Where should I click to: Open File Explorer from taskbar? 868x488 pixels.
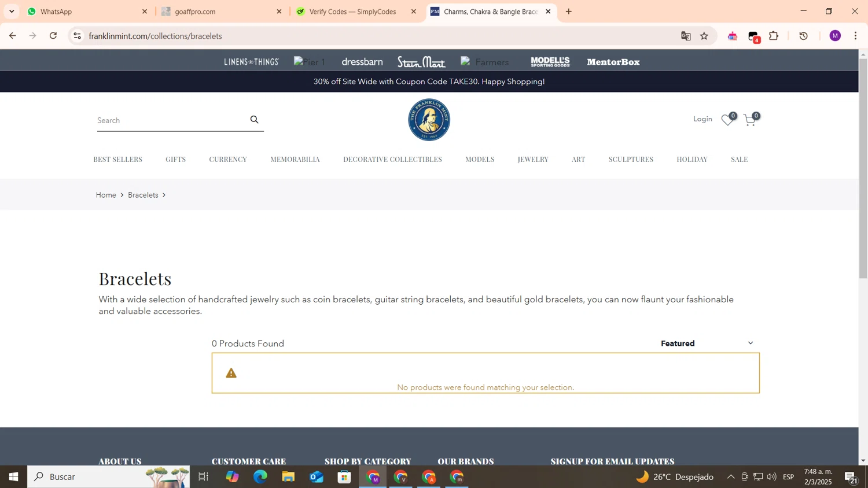288,477
